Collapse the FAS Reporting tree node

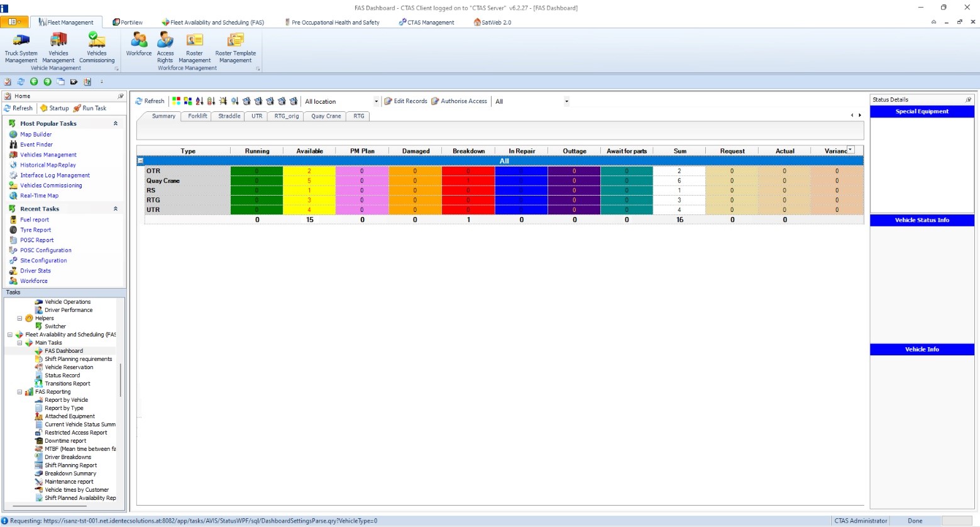pos(19,391)
